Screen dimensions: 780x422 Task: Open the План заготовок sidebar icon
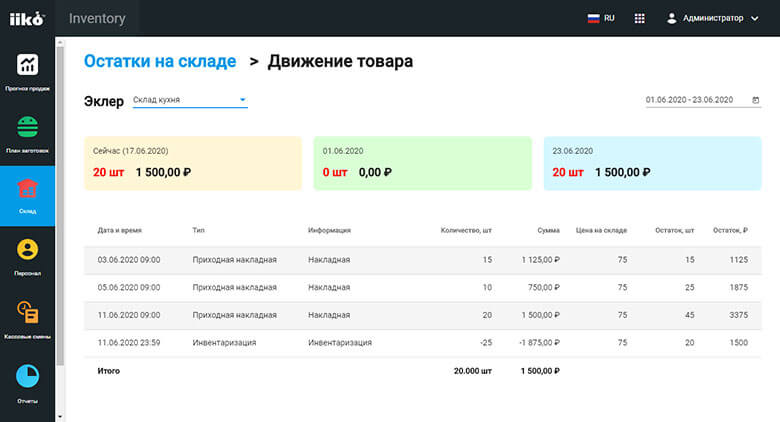point(28,128)
